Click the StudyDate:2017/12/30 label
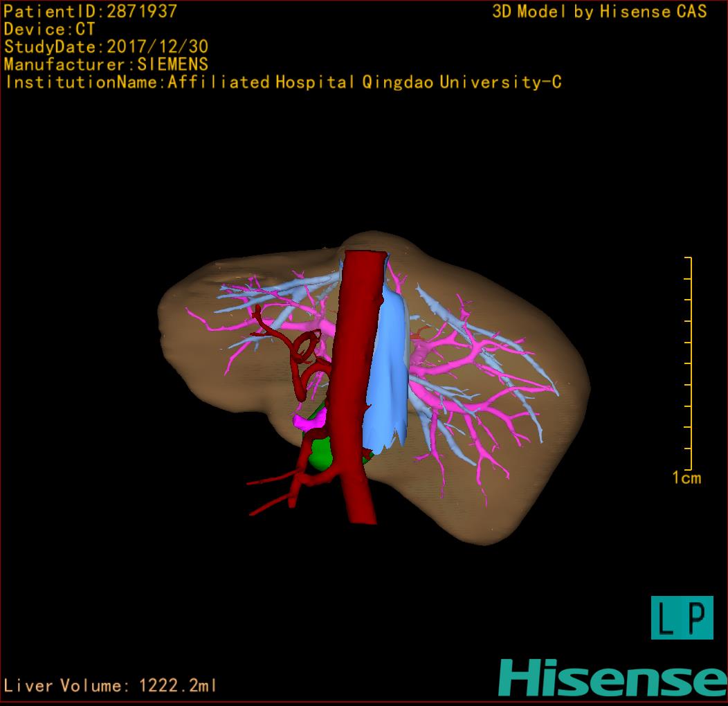 tap(106, 47)
